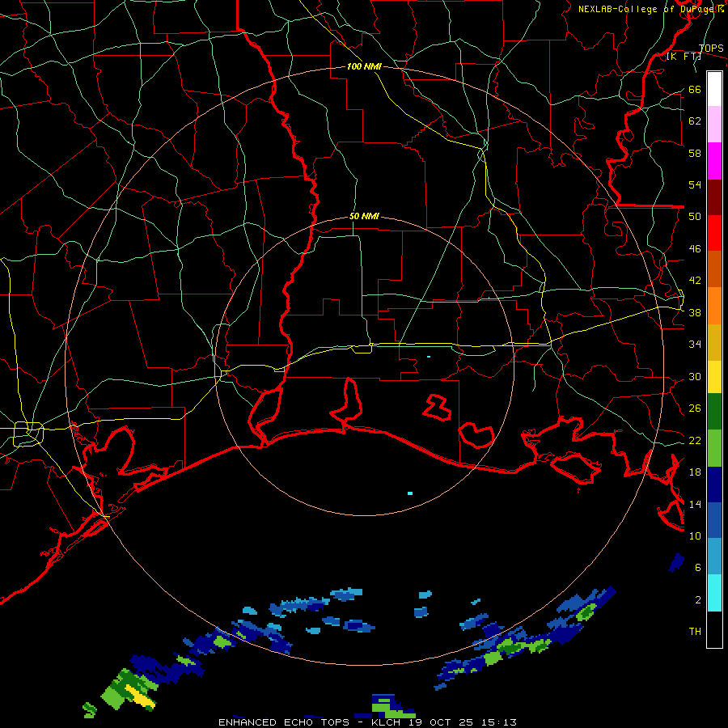Click the "TOPS" legend title
This screenshot has width=728, height=728.
click(711, 49)
